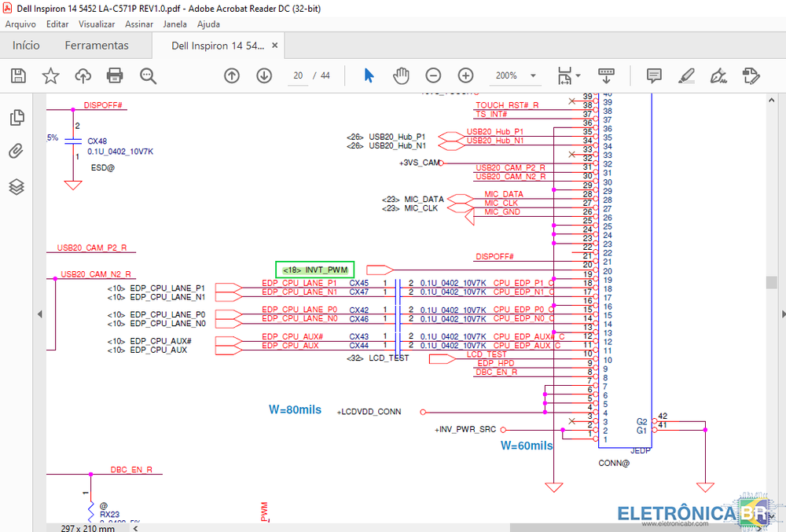This screenshot has height=532, width=786.
Task: Zoom in with plus button
Action: pos(465,75)
